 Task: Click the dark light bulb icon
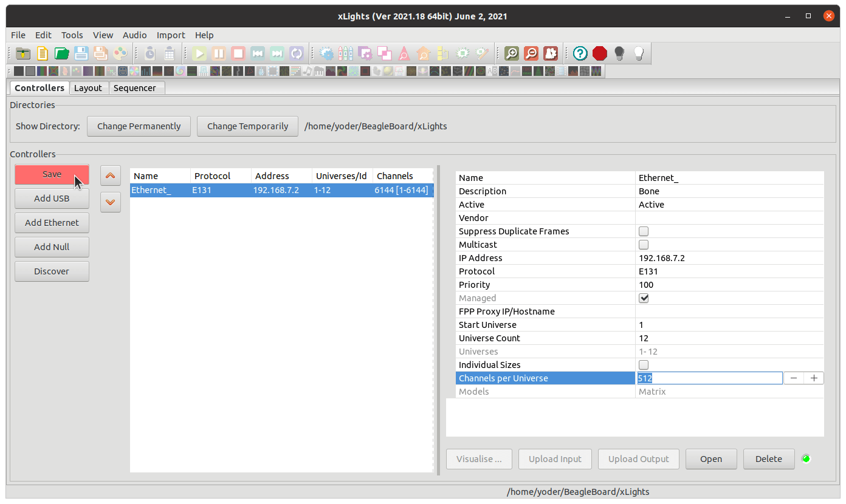(x=619, y=53)
